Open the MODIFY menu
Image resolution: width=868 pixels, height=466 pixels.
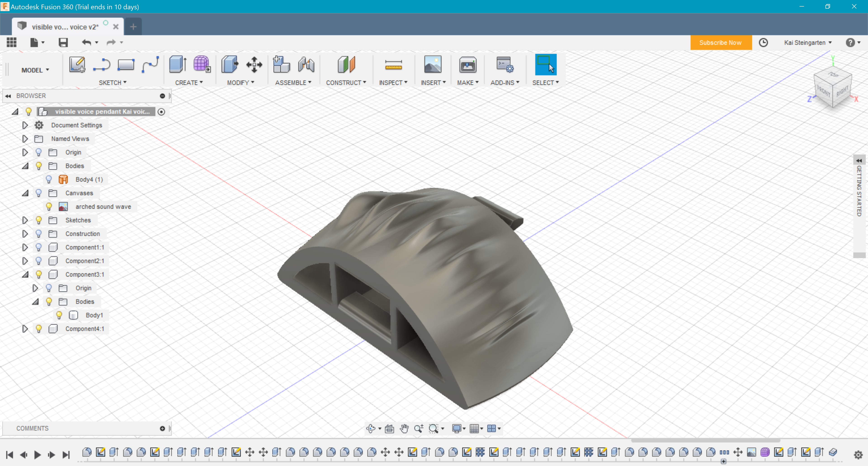(240, 83)
